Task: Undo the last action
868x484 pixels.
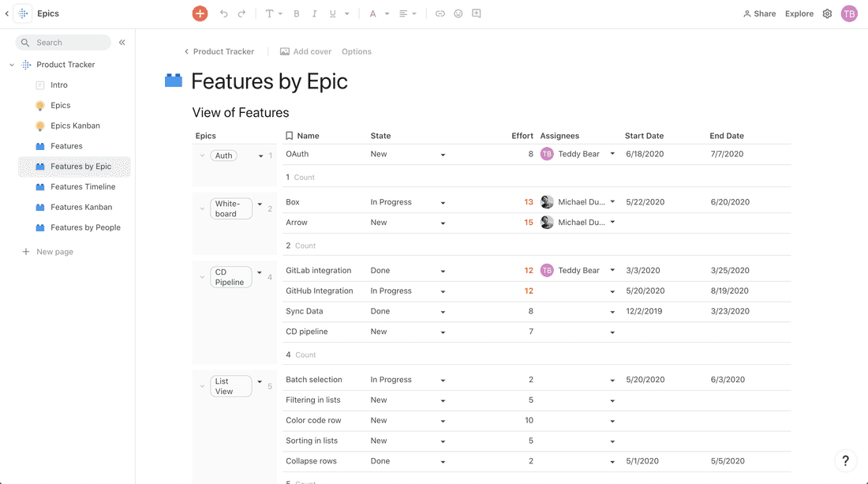Action: pos(224,13)
